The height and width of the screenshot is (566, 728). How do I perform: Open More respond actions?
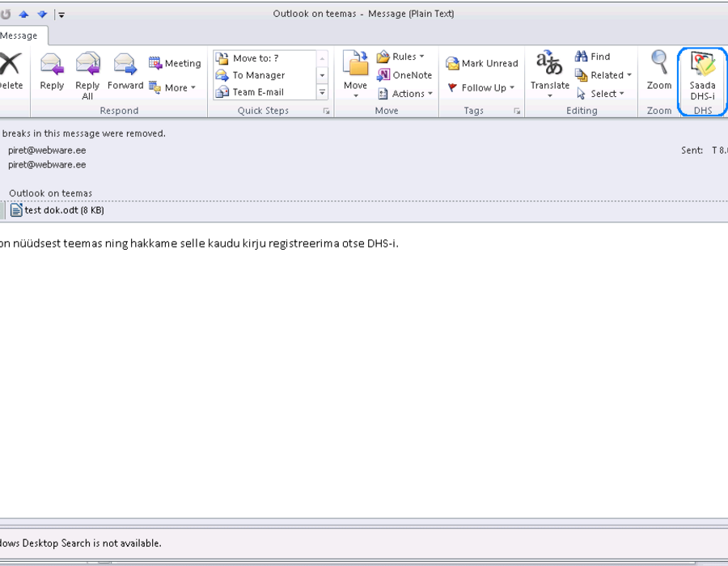pyautogui.click(x=172, y=87)
